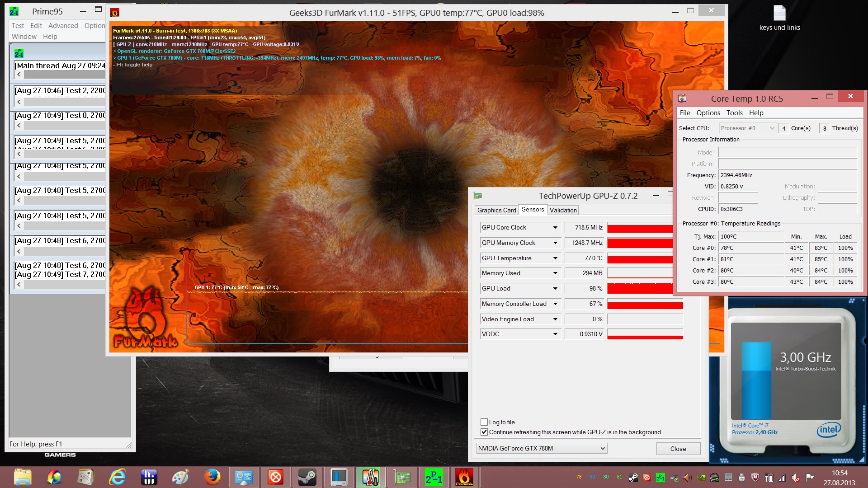Open network signal tray icon

click(783, 478)
